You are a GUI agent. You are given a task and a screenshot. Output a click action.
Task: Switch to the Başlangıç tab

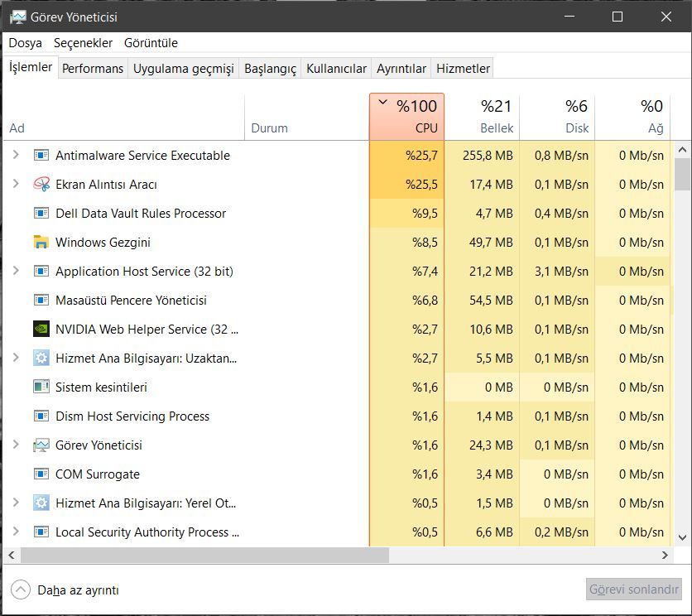pos(270,69)
